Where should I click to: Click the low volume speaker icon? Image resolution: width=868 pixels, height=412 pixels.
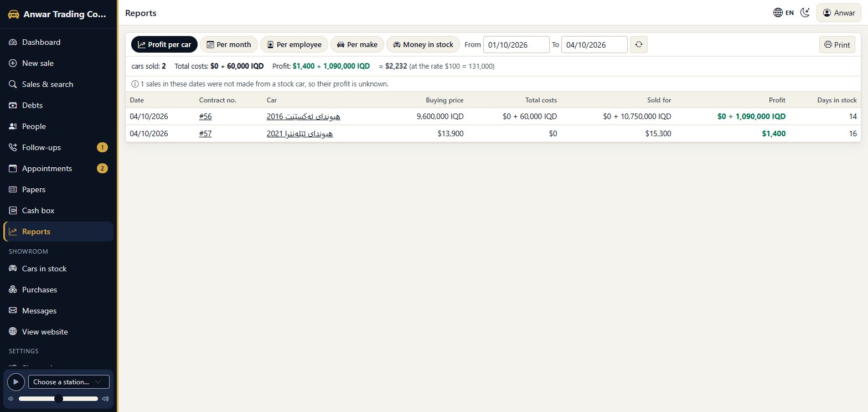11,399
